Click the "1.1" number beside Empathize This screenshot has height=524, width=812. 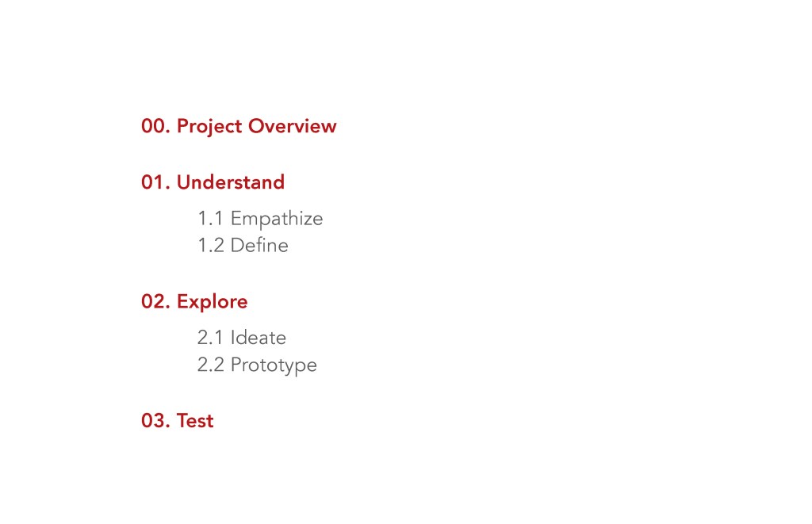pos(210,219)
